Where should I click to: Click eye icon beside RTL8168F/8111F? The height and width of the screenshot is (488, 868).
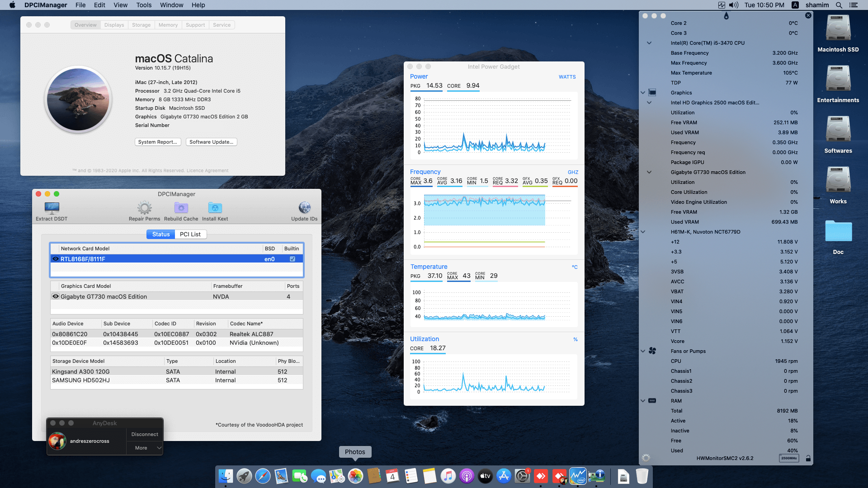56,259
